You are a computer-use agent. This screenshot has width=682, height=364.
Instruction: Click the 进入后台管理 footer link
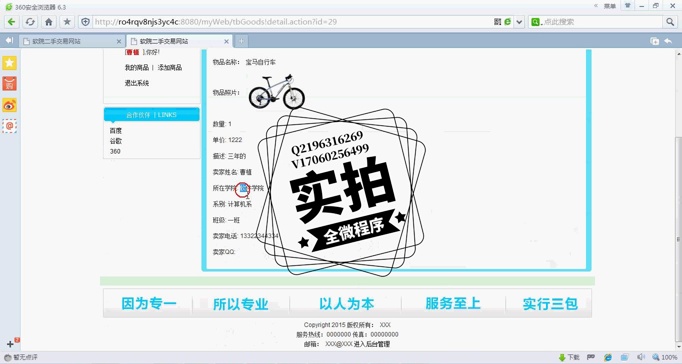(x=372, y=344)
